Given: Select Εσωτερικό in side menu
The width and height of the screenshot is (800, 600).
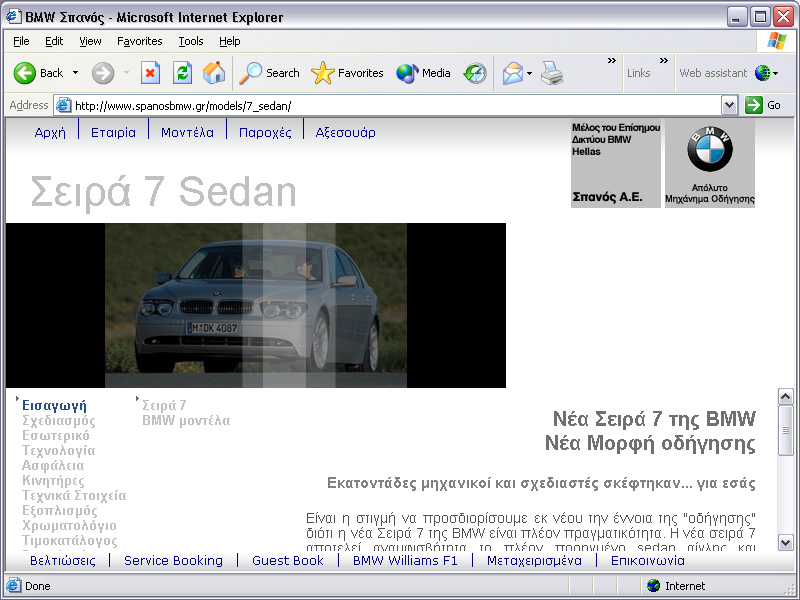Looking at the screenshot, I should (x=56, y=435).
